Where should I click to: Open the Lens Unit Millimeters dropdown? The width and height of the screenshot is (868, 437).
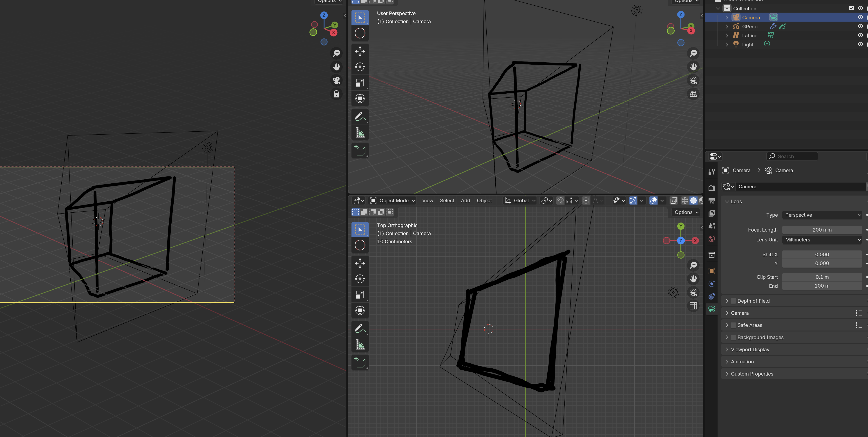point(822,240)
